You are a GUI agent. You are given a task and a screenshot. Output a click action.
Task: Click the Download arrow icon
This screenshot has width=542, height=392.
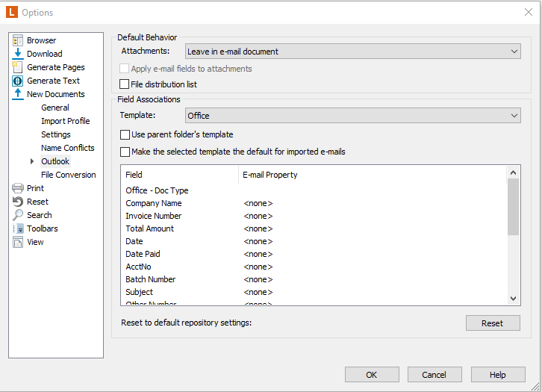[x=18, y=54]
